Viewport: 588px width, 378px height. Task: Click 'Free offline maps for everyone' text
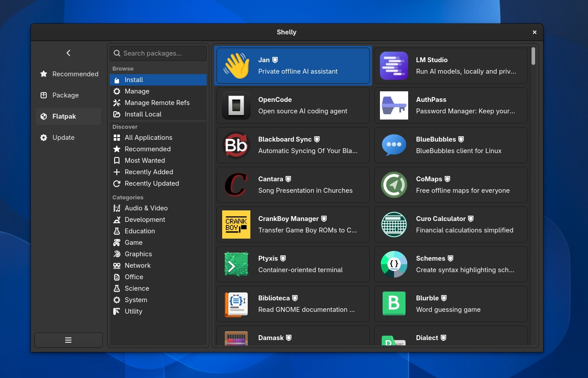click(x=463, y=191)
